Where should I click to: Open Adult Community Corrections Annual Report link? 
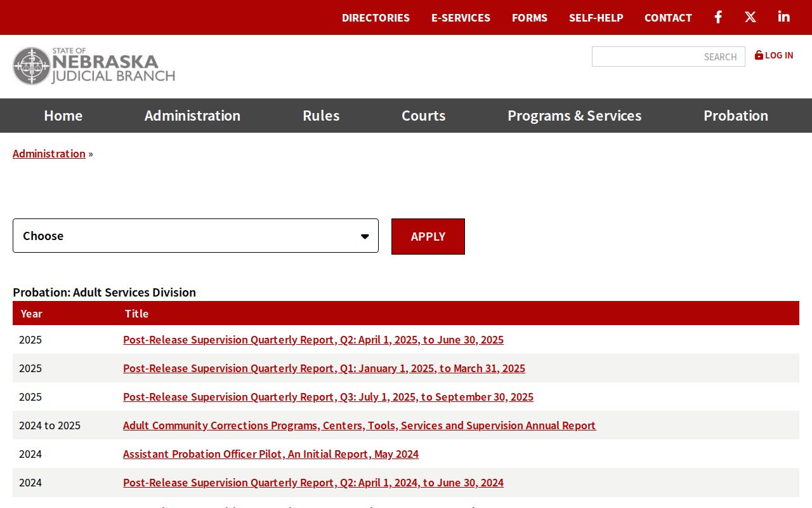pos(359,425)
